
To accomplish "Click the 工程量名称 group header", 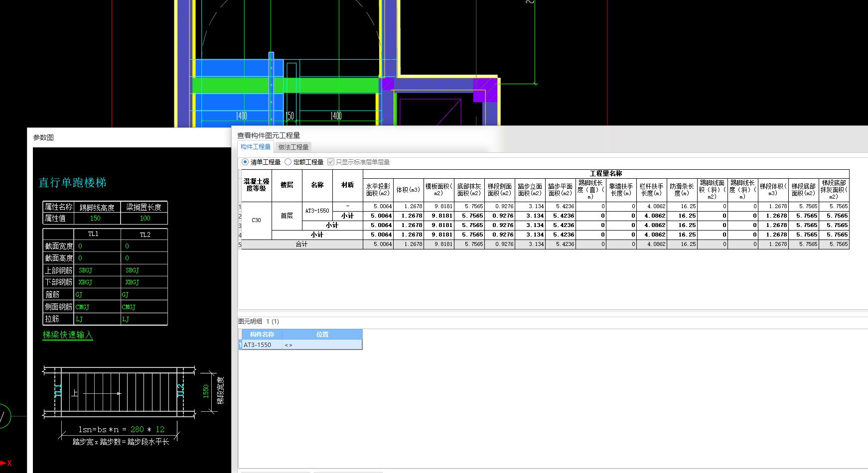I will click(606, 174).
